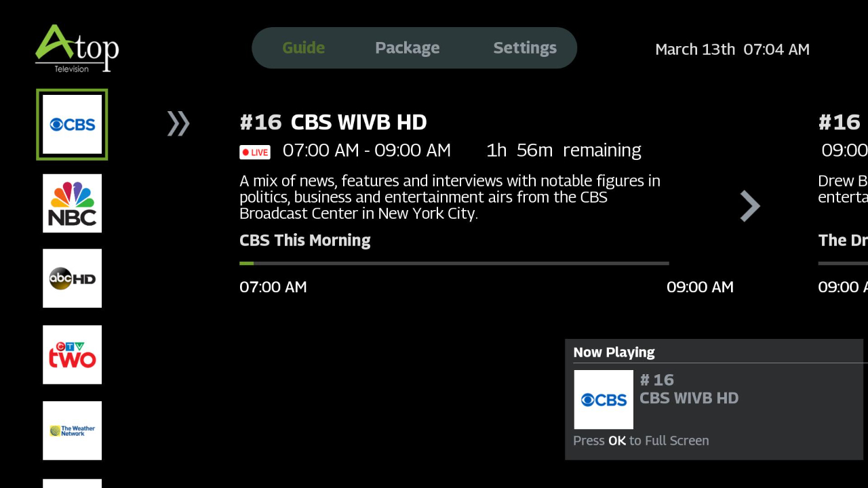
Task: Click the 07:00 AM start time label
Action: (273, 287)
